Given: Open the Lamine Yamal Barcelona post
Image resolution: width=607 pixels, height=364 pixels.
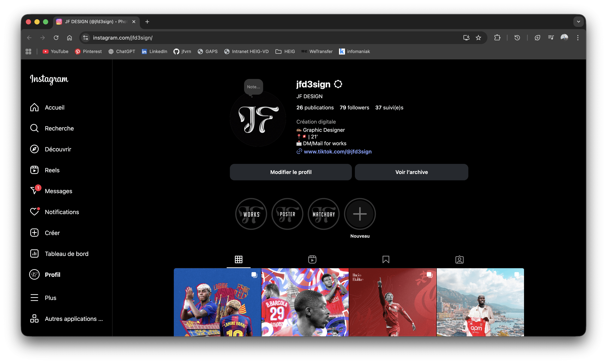Looking at the screenshot, I should pyautogui.click(x=217, y=302).
